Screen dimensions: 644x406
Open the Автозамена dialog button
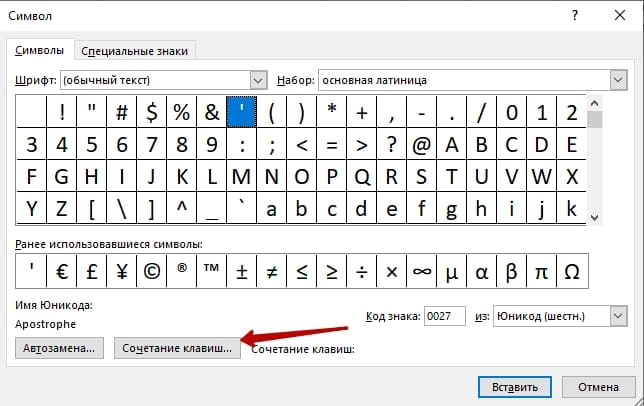60,349
